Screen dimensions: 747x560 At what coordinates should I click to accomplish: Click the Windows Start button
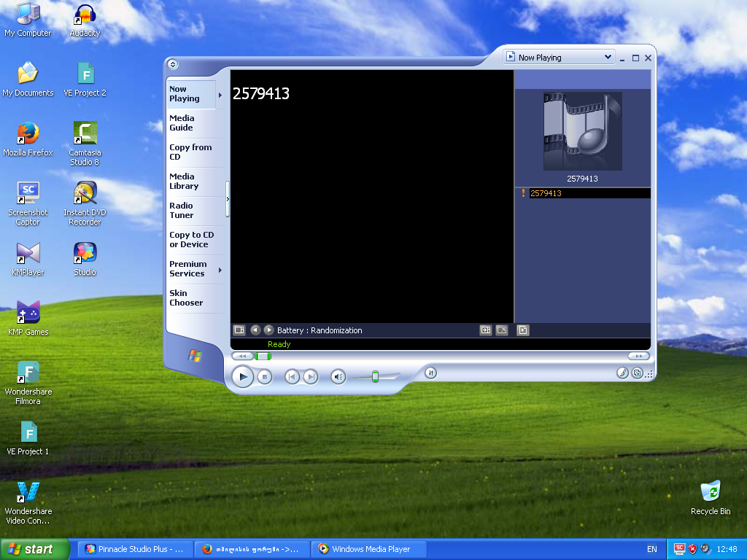(x=34, y=549)
